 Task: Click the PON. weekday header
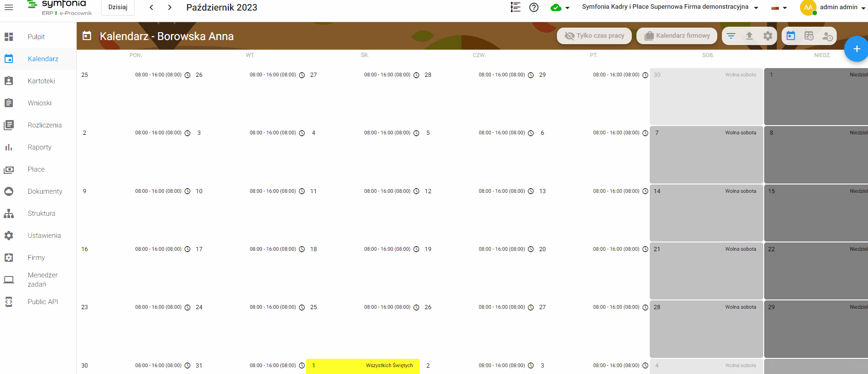136,55
